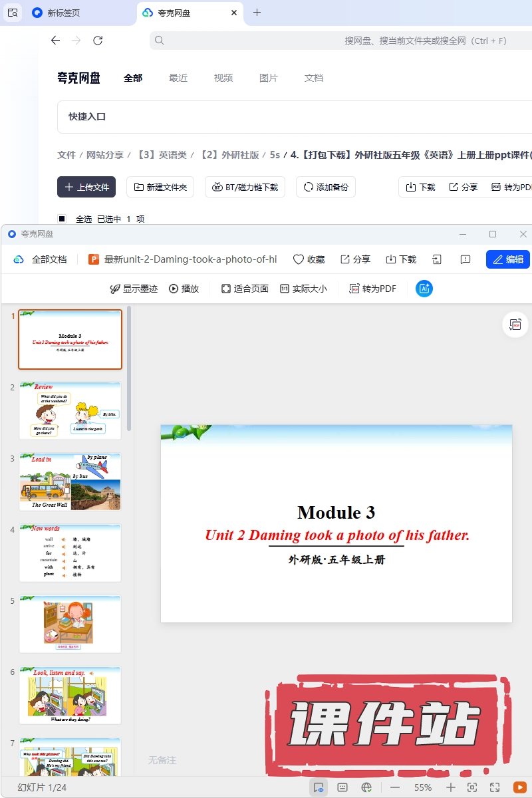
Task: Open the notes panel icon in status bar
Action: click(x=342, y=787)
